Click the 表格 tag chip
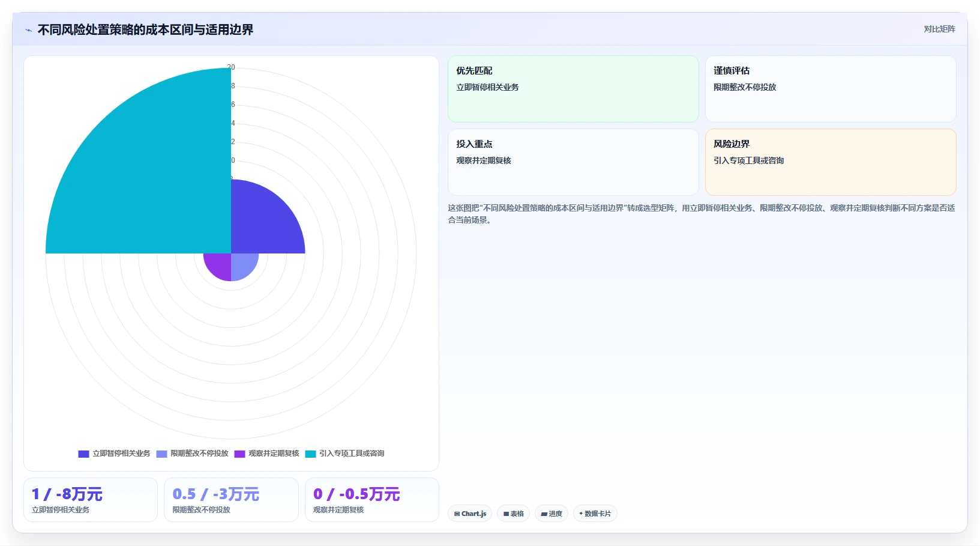The width and height of the screenshot is (980, 546). pyautogui.click(x=513, y=514)
